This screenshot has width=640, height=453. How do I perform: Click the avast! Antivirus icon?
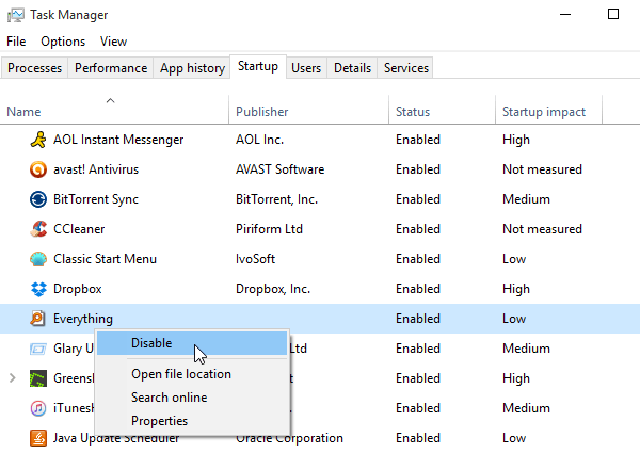click(x=38, y=170)
